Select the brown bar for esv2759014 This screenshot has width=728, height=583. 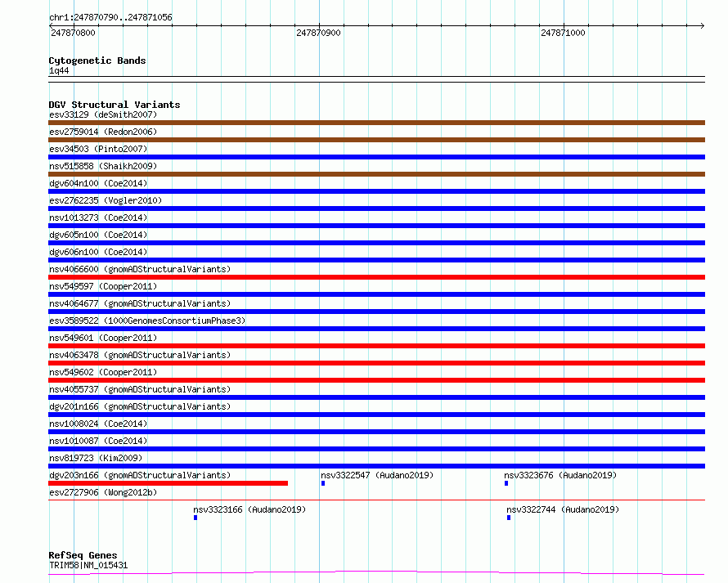376,140
